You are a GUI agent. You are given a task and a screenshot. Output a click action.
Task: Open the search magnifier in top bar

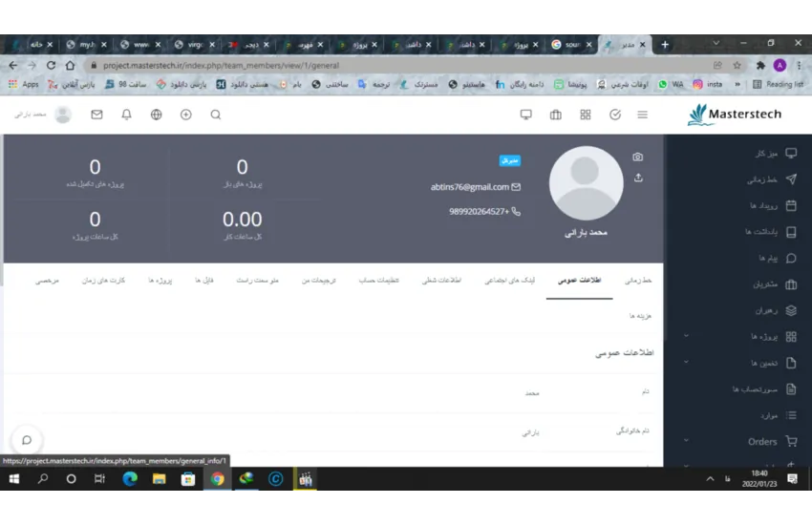[x=216, y=115]
